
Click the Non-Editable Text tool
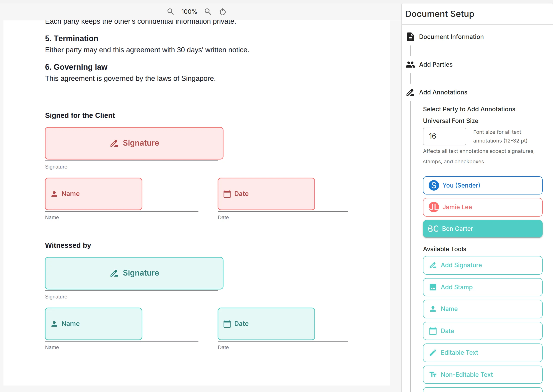[483, 375]
